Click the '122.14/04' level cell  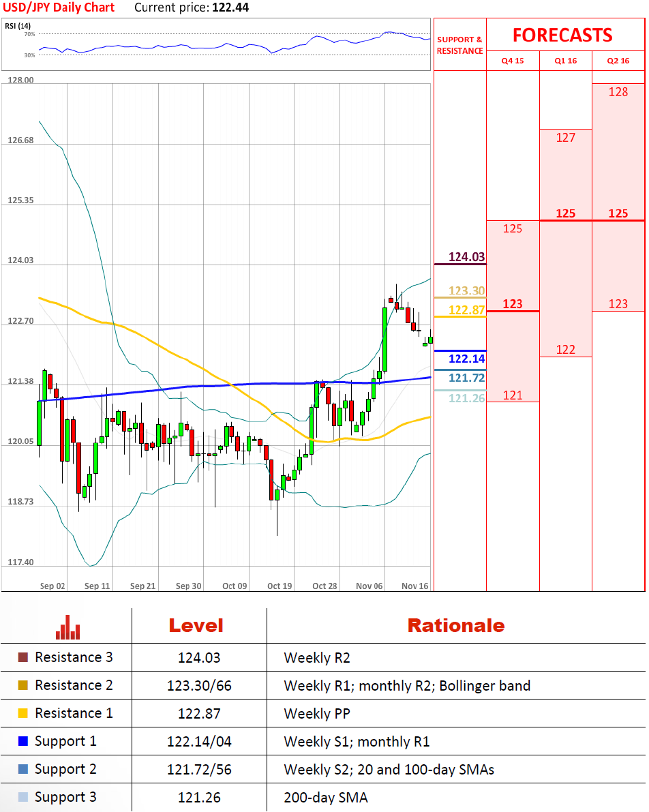[x=200, y=742]
